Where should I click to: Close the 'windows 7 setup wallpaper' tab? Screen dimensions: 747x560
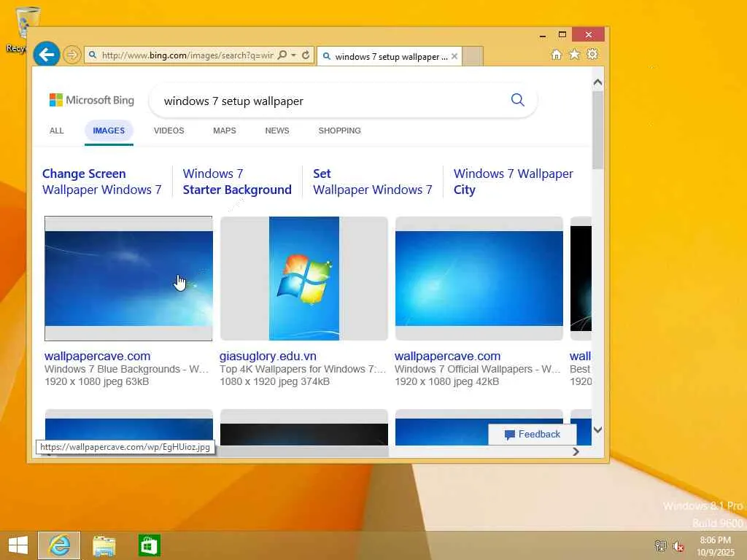tap(454, 57)
